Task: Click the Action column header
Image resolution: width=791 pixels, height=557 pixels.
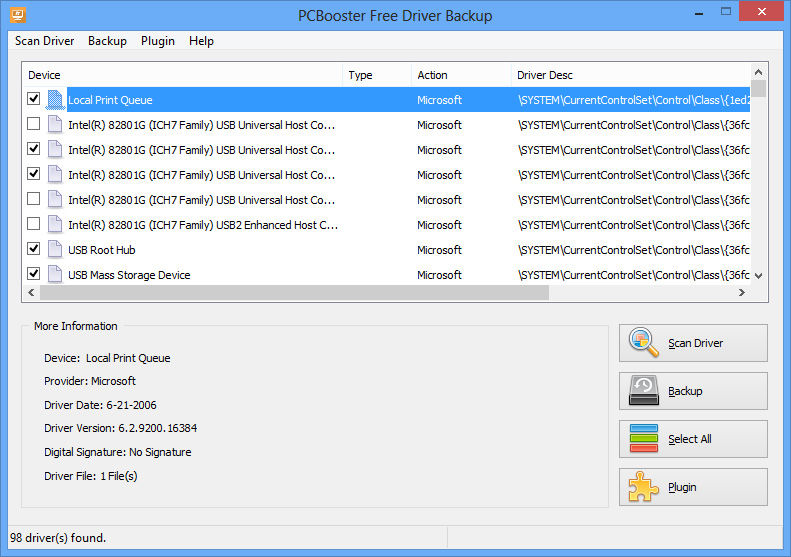Action: pyautogui.click(x=461, y=75)
